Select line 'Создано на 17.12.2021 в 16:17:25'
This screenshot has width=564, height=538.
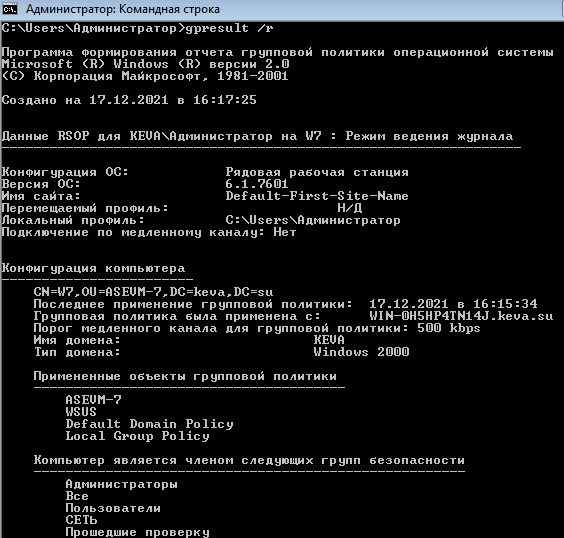point(129,100)
